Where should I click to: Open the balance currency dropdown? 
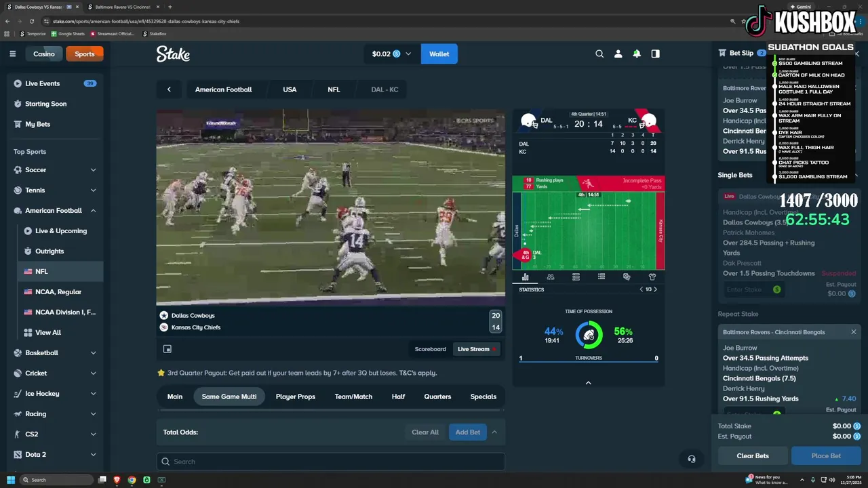click(x=408, y=54)
